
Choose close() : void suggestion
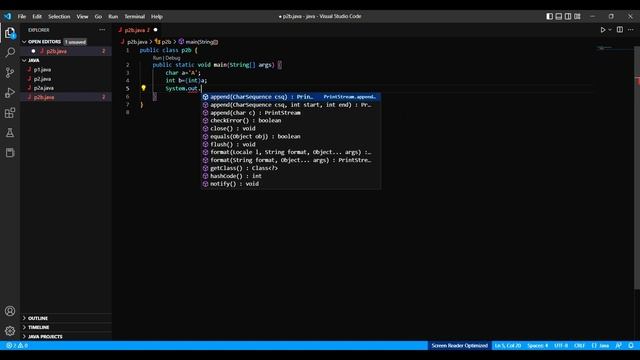(x=291, y=129)
